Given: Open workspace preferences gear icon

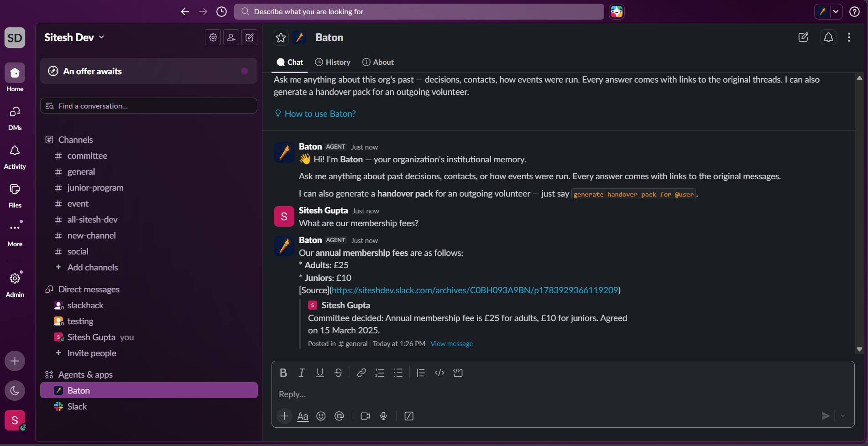Looking at the screenshot, I should click(x=213, y=37).
